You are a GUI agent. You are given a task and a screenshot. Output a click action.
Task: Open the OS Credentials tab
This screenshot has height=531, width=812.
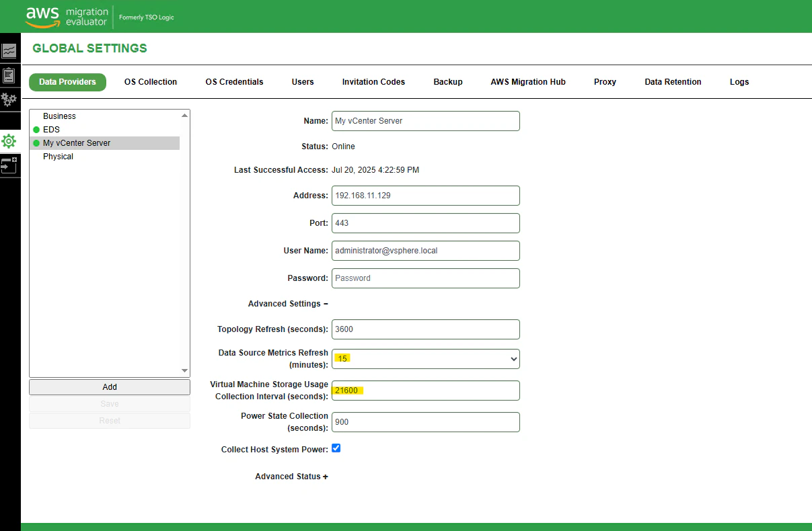point(234,82)
